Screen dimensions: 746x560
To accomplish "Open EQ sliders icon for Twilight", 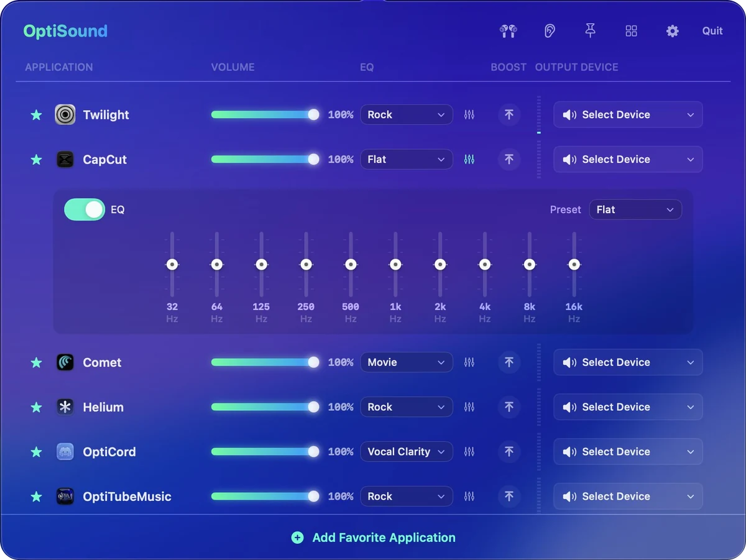I will pos(469,115).
